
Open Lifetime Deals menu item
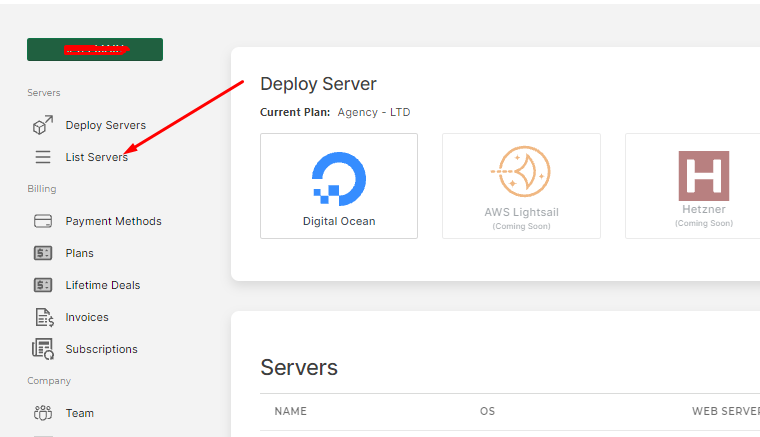click(x=103, y=285)
